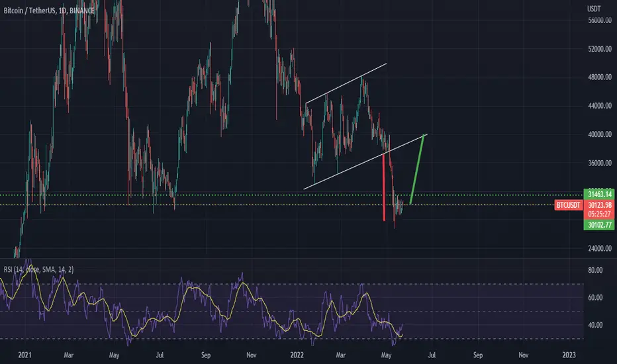Click the RSI 60.00 axis label

click(x=595, y=298)
